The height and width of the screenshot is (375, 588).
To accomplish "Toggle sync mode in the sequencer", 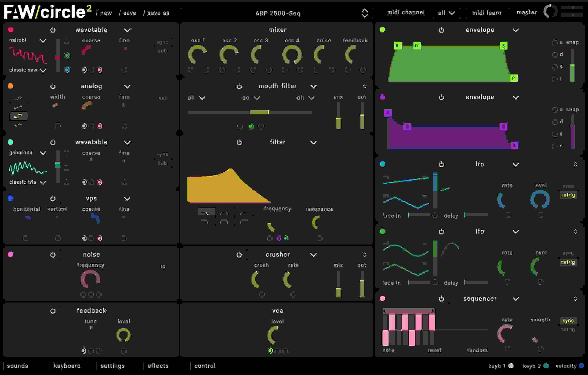I will (x=568, y=321).
